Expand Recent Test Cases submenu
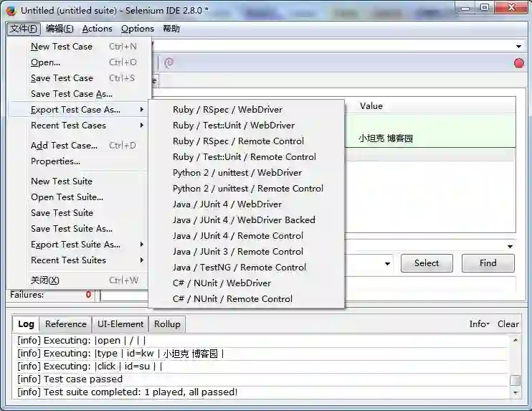 pos(142,126)
